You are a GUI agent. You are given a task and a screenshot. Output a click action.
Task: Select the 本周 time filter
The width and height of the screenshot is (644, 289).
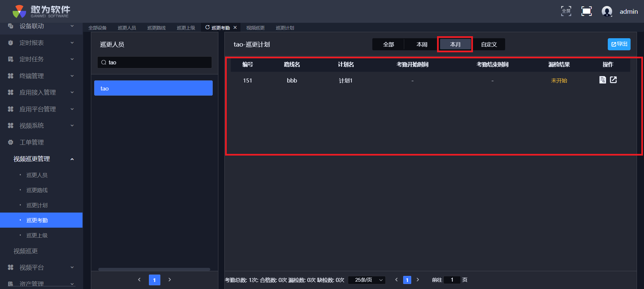click(x=422, y=44)
